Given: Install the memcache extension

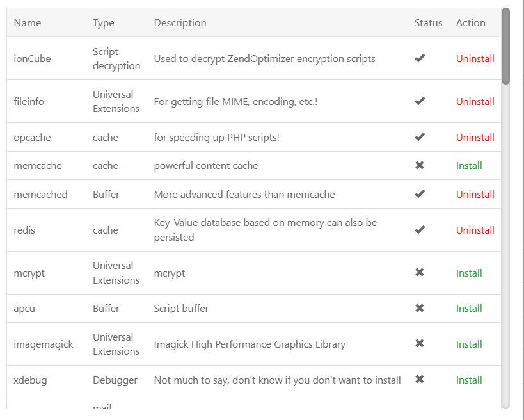Looking at the screenshot, I should (469, 165).
